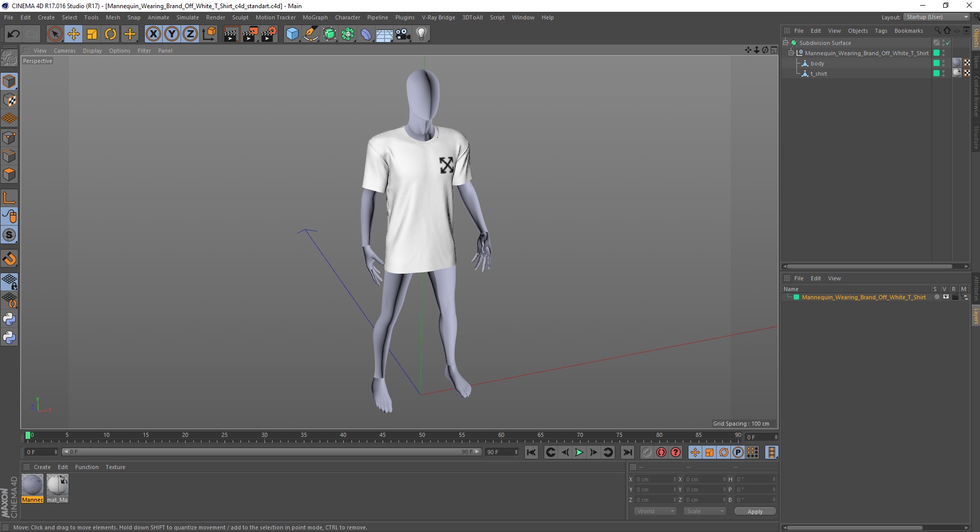Add Subdivision Surface generator icon
This screenshot has width=980, height=532.
coord(329,34)
